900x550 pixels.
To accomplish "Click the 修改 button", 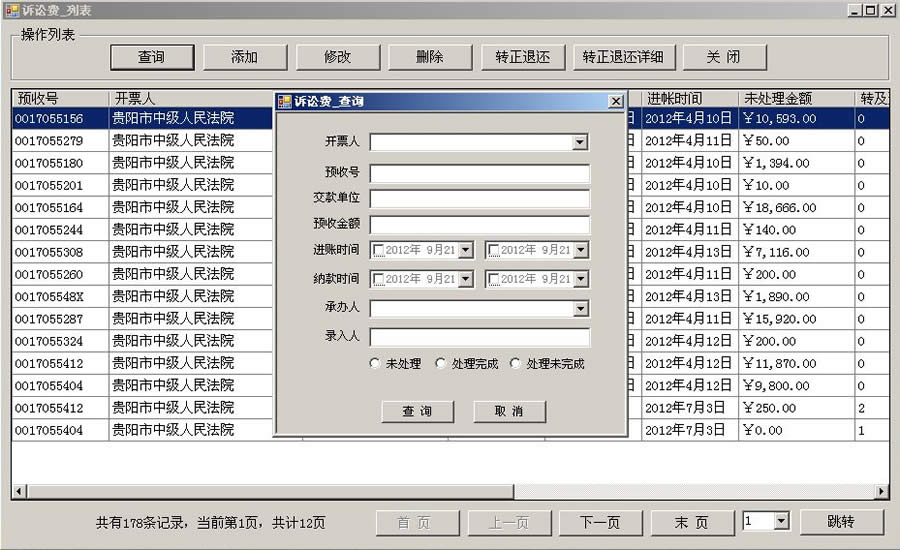I will [338, 57].
